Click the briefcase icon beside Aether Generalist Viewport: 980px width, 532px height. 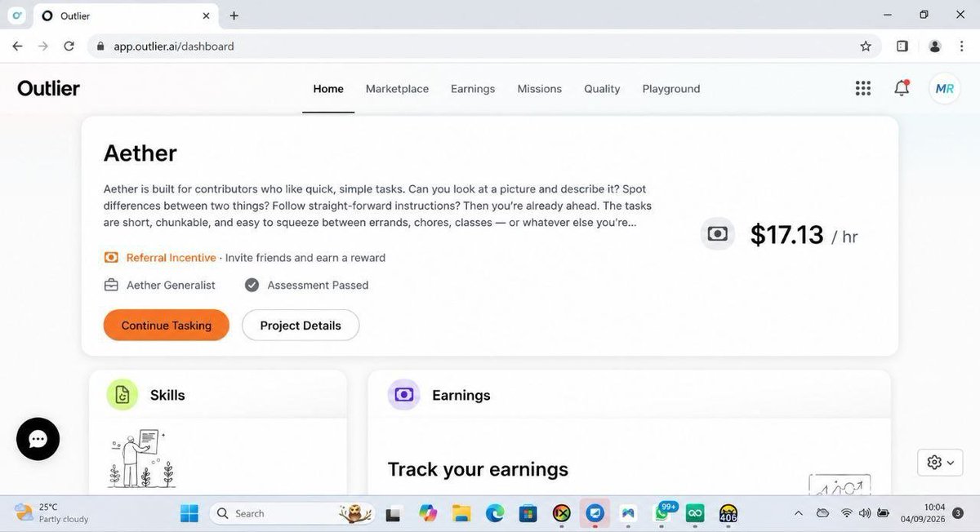[111, 285]
